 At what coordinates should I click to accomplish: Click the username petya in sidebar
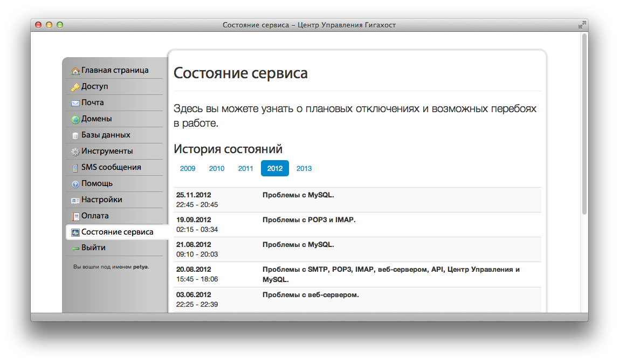click(140, 267)
